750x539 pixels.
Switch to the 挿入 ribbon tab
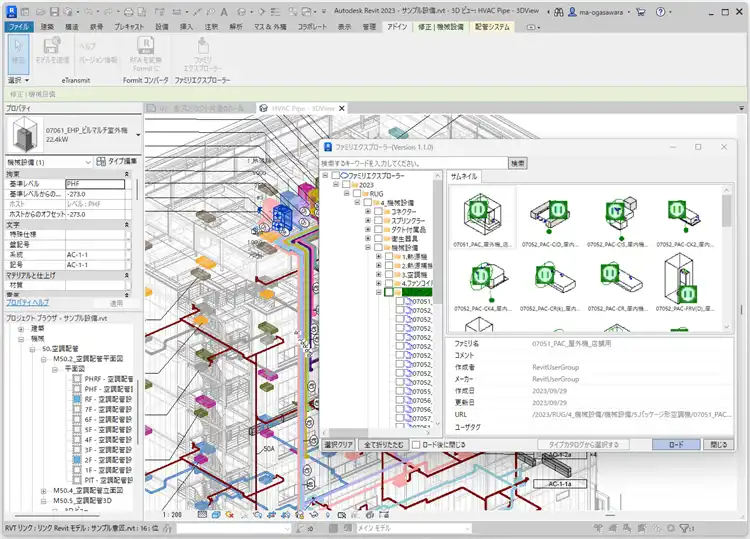(186, 27)
